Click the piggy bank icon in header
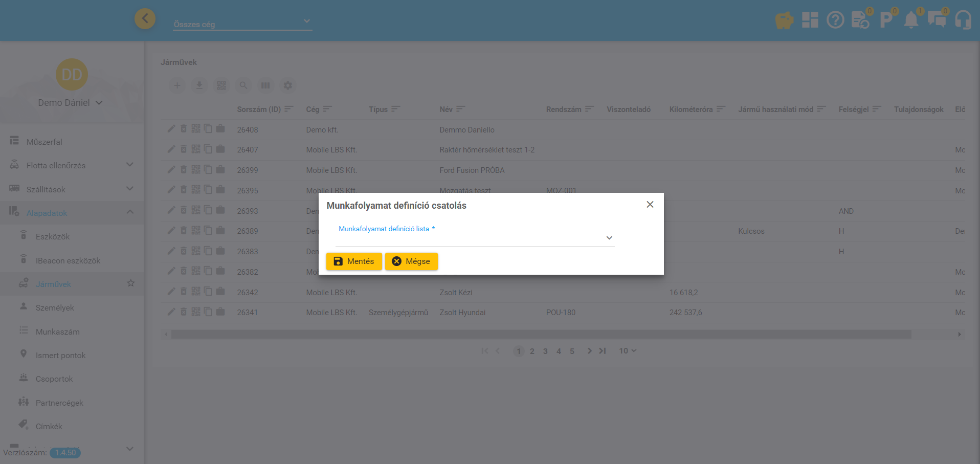This screenshot has height=464, width=980. [x=784, y=20]
